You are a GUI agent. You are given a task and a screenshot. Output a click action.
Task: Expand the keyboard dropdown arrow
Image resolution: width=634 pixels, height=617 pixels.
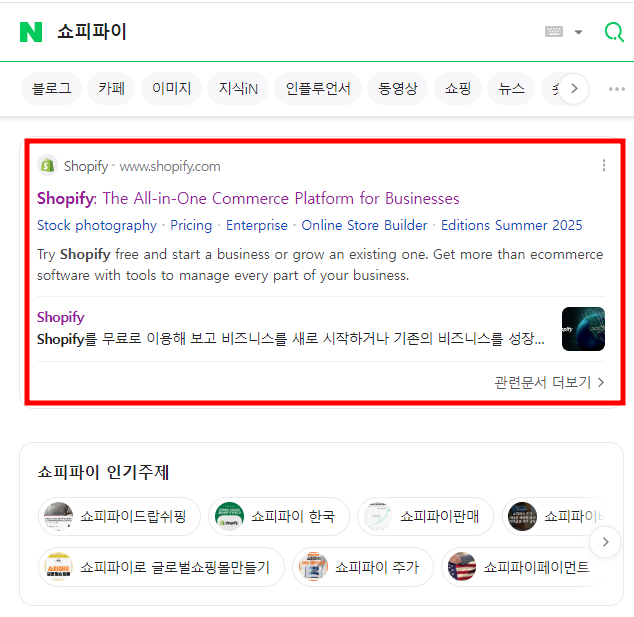(x=579, y=32)
